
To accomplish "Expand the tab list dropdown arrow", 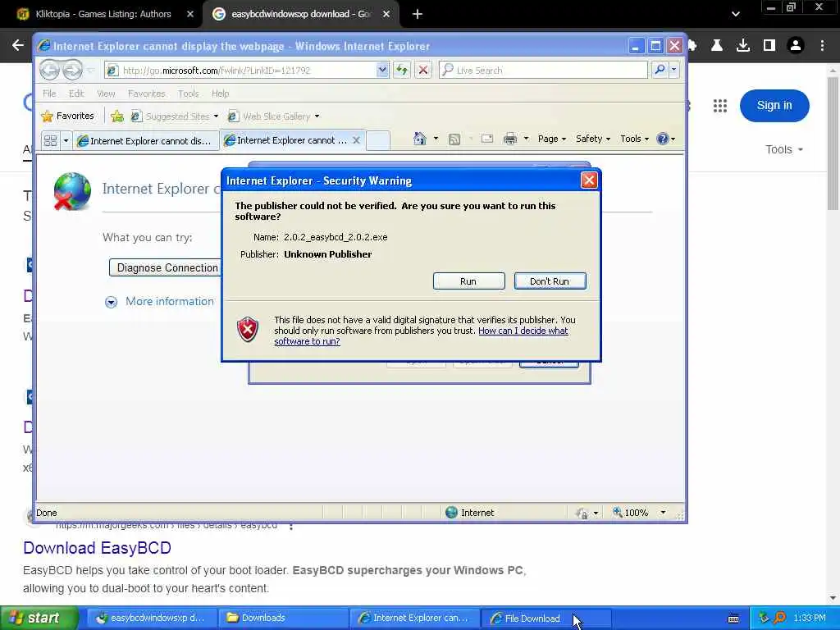I will 66,141.
